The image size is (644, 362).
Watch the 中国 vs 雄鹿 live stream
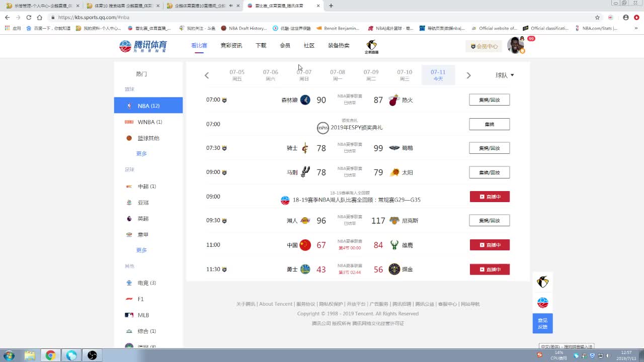pos(490,245)
